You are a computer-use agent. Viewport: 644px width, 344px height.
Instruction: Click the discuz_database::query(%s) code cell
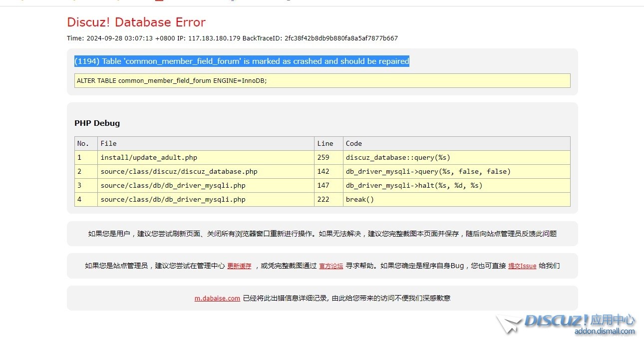(398, 157)
